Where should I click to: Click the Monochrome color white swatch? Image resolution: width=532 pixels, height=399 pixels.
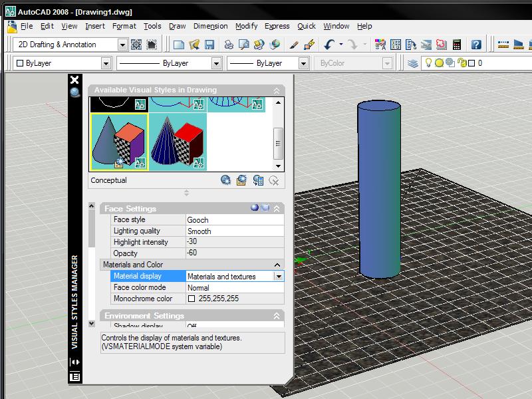[x=192, y=299]
